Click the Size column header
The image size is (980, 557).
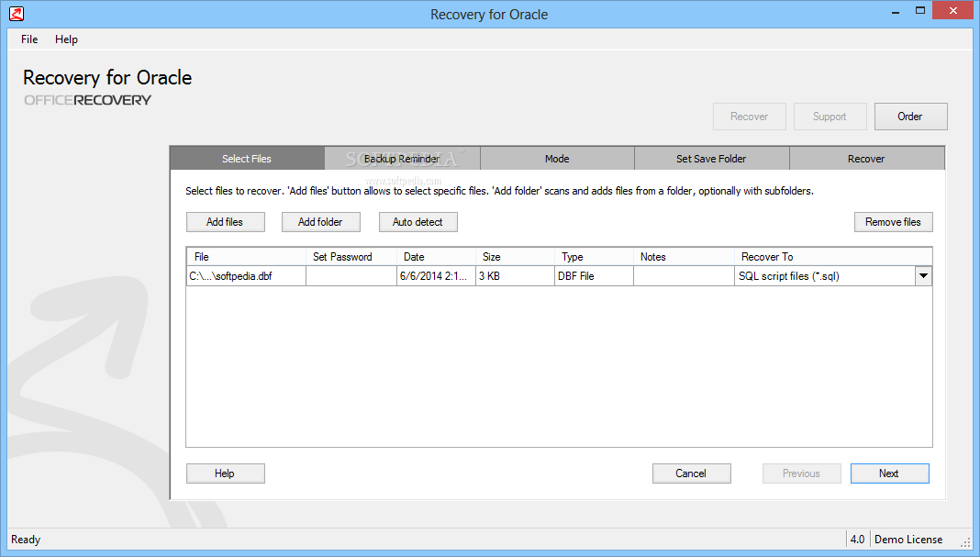[x=515, y=257]
